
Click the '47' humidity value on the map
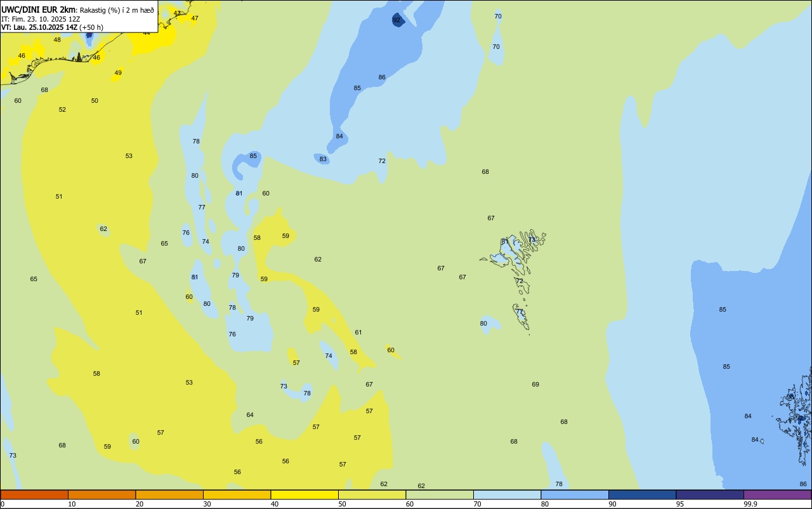[195, 18]
